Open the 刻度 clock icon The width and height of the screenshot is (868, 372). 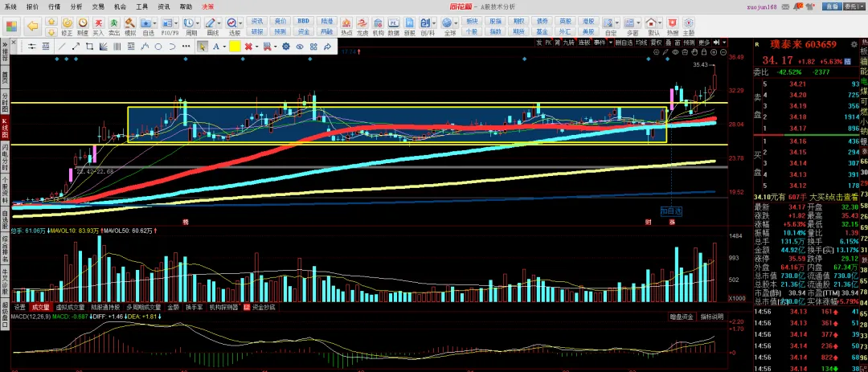pyautogui.click(x=82, y=22)
